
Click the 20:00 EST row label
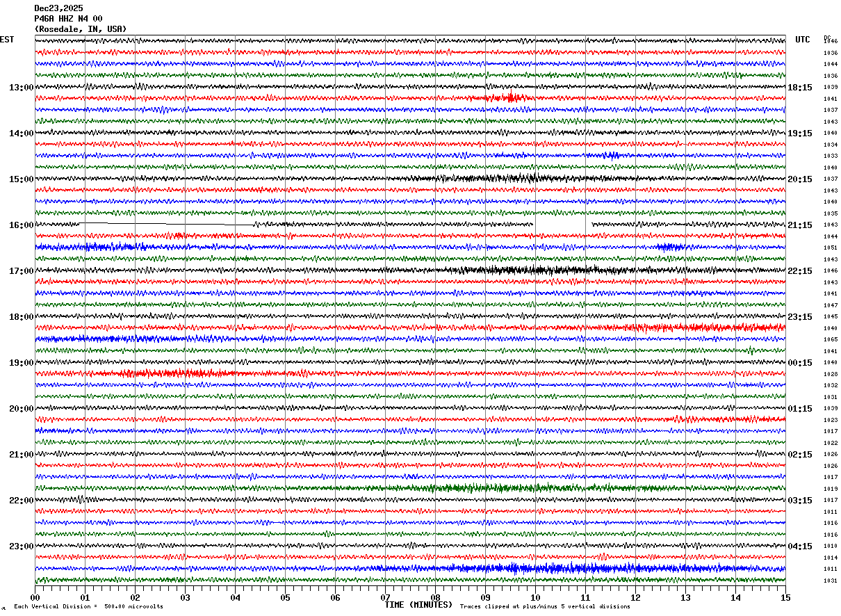[x=22, y=409]
